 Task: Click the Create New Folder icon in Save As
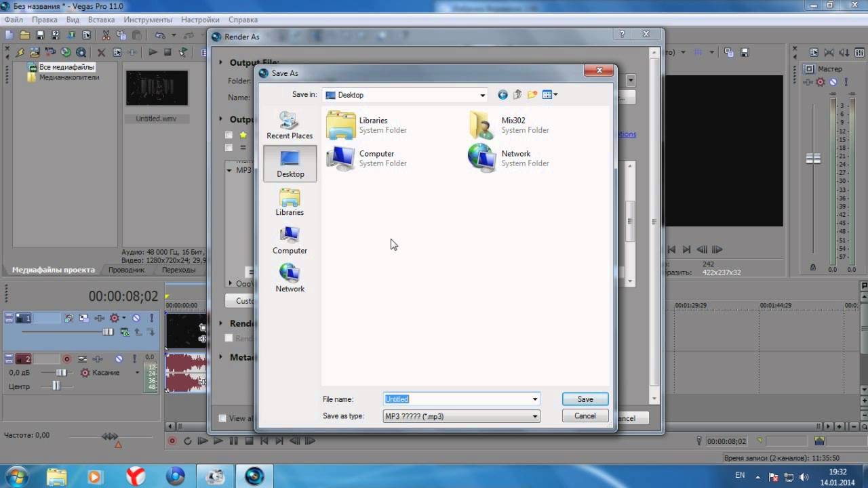click(x=532, y=95)
